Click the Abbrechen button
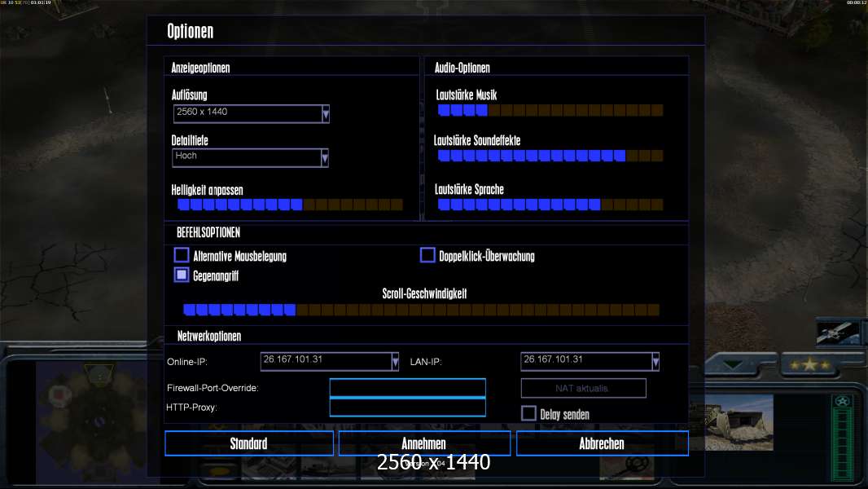 pos(603,443)
